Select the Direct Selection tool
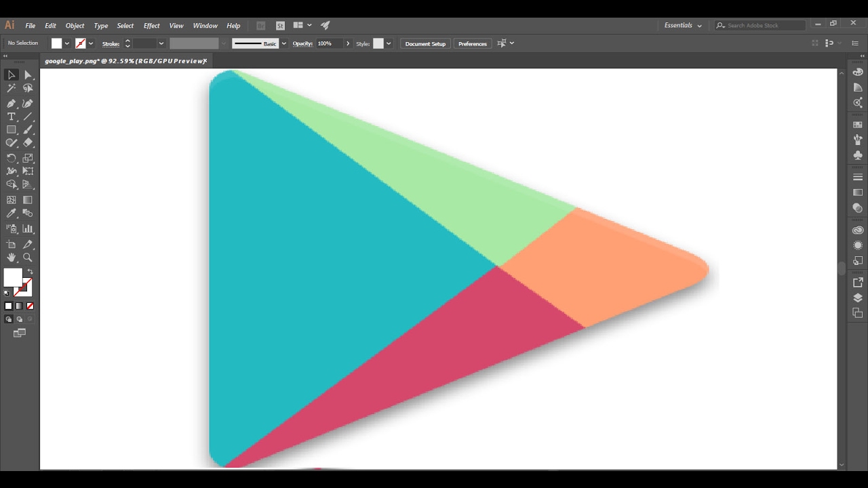Image resolution: width=868 pixels, height=488 pixels. [x=28, y=75]
